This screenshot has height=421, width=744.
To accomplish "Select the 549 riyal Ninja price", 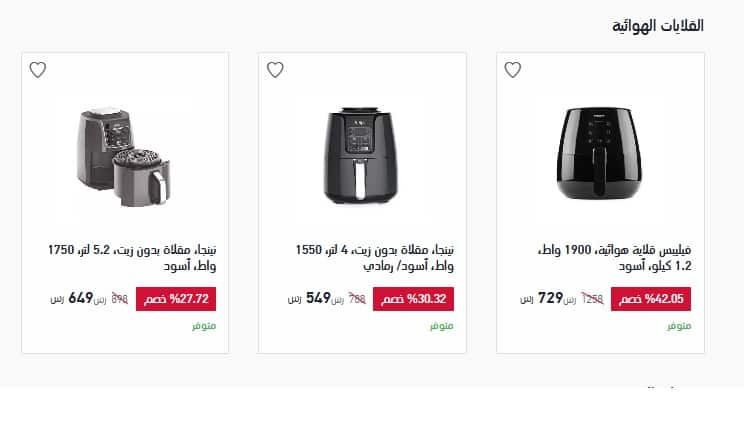I will [x=312, y=299].
